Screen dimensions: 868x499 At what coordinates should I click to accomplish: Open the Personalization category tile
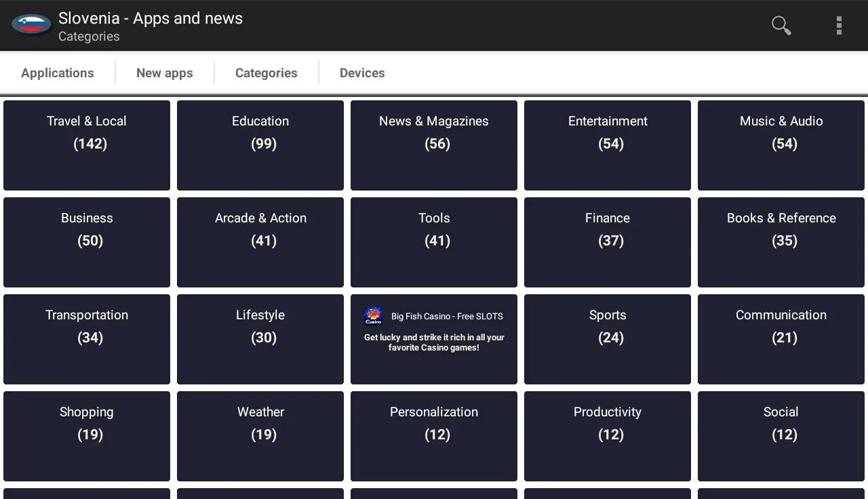(434, 436)
